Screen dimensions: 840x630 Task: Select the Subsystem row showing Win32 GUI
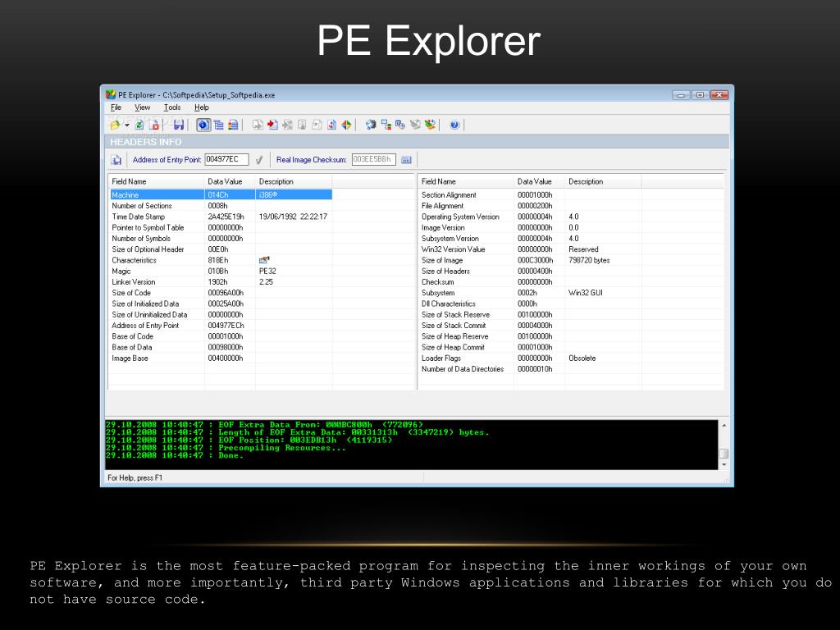tap(531, 293)
